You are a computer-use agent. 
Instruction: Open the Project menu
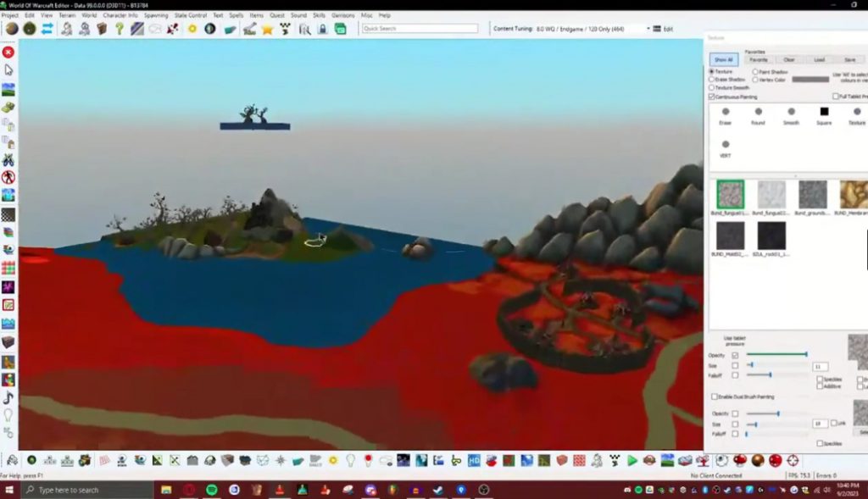coord(9,15)
